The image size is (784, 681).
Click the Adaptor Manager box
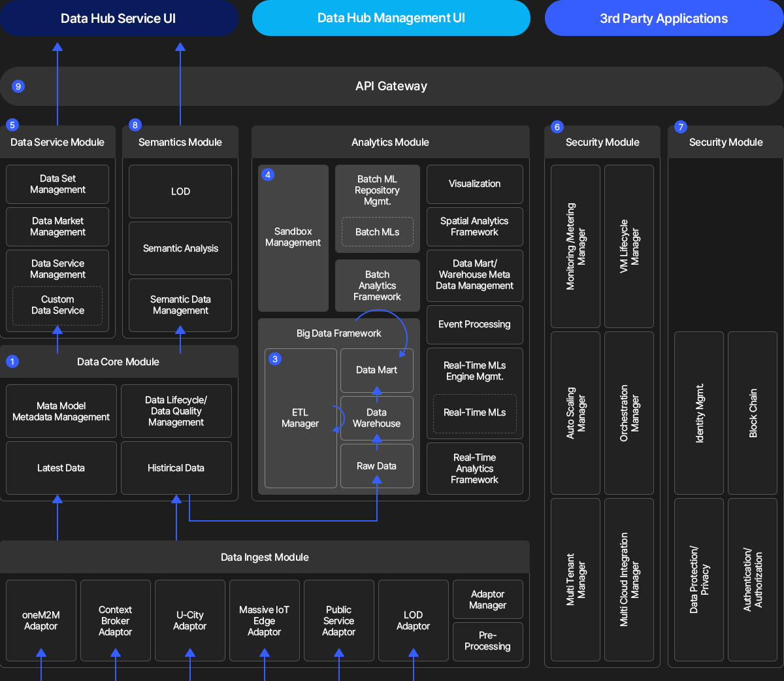click(488, 599)
